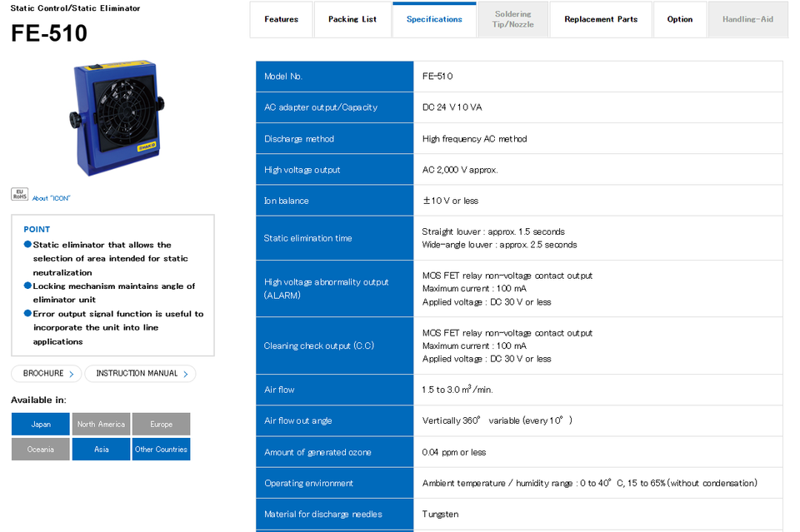Click the Amount of generated ozone cell
This screenshot has height=532, width=800.
coord(335,452)
